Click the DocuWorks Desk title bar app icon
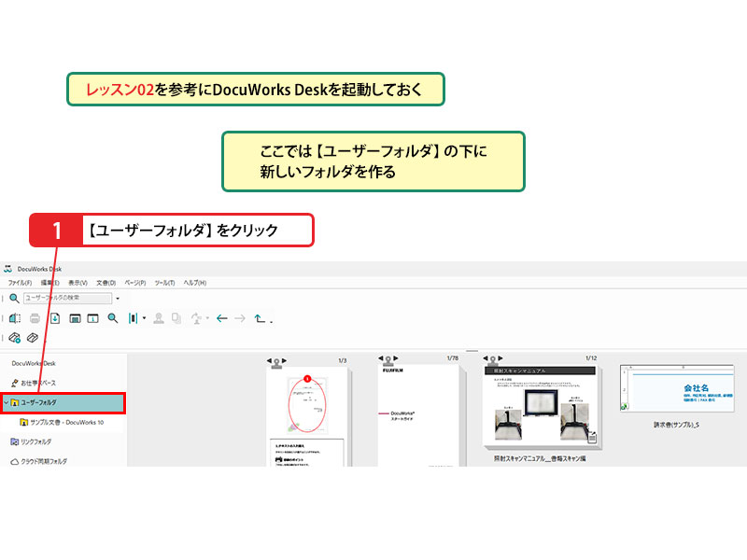The height and width of the screenshot is (560, 747). click(8, 269)
